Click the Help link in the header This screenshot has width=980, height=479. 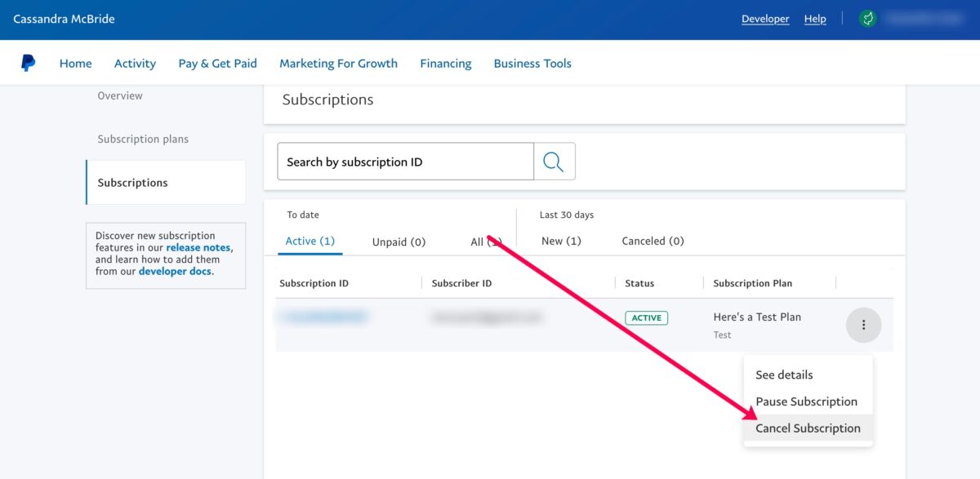[815, 19]
